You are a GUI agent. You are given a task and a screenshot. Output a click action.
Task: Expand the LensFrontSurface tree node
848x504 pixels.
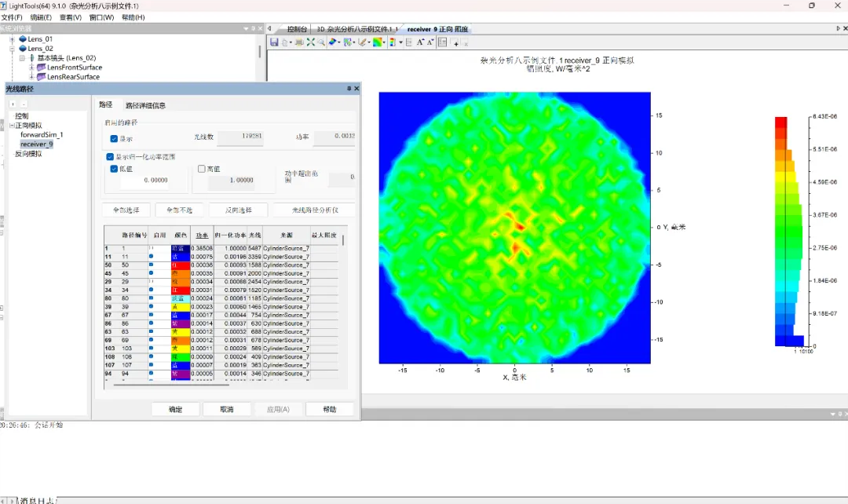(x=32, y=68)
